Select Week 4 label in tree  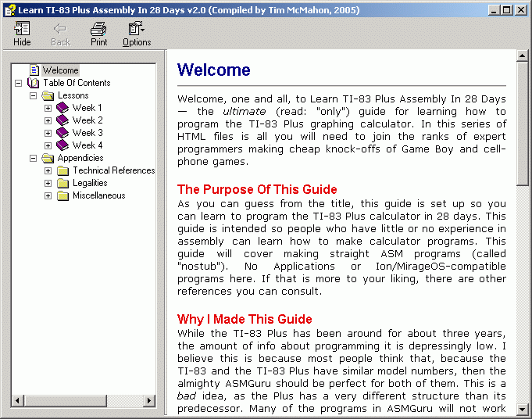point(87,145)
